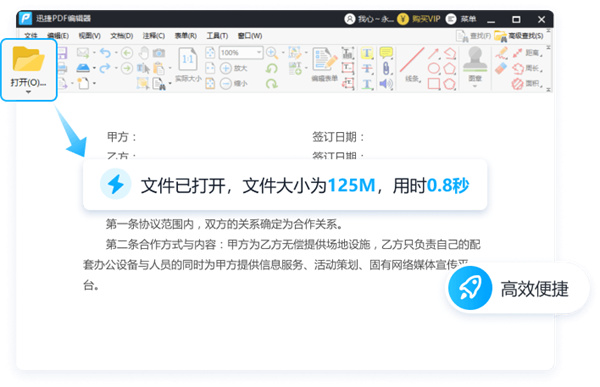Expand the new document dropdown arrow
This screenshot has width=600, height=387.
(x=94, y=83)
